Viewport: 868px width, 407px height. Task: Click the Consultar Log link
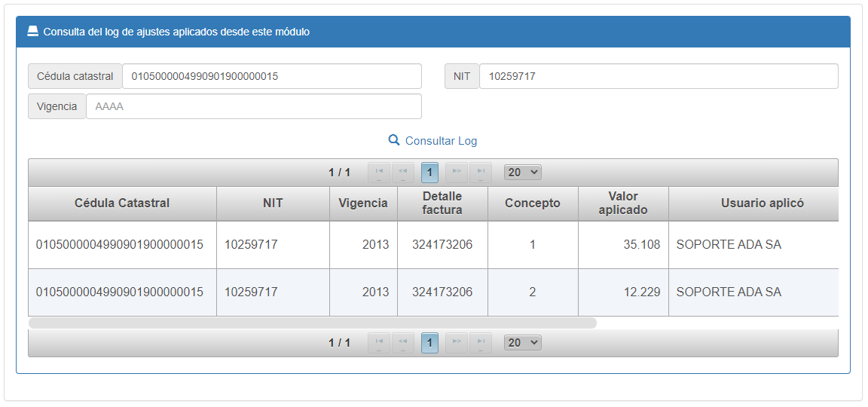pos(433,141)
